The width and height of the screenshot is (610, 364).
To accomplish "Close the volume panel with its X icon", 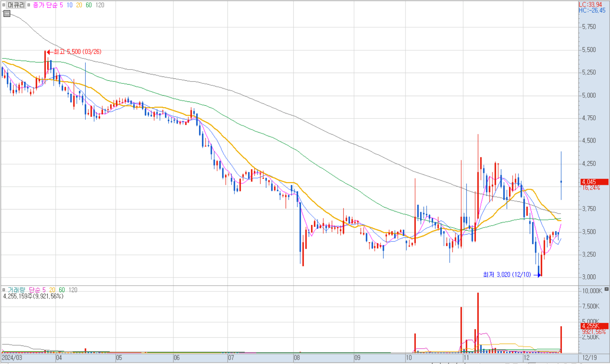I will (607, 289).
